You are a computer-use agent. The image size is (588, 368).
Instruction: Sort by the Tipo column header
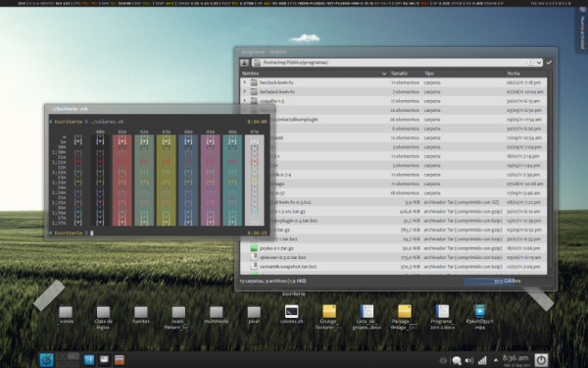(x=464, y=74)
